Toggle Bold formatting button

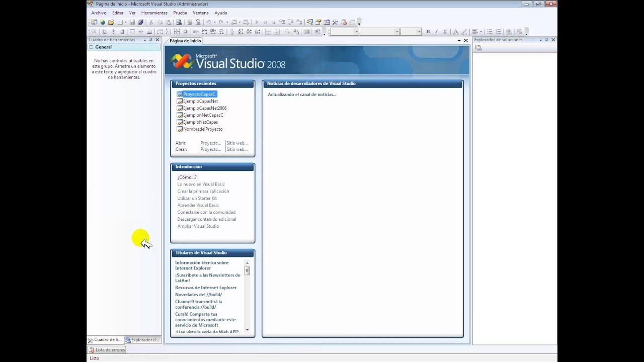pyautogui.click(x=428, y=32)
